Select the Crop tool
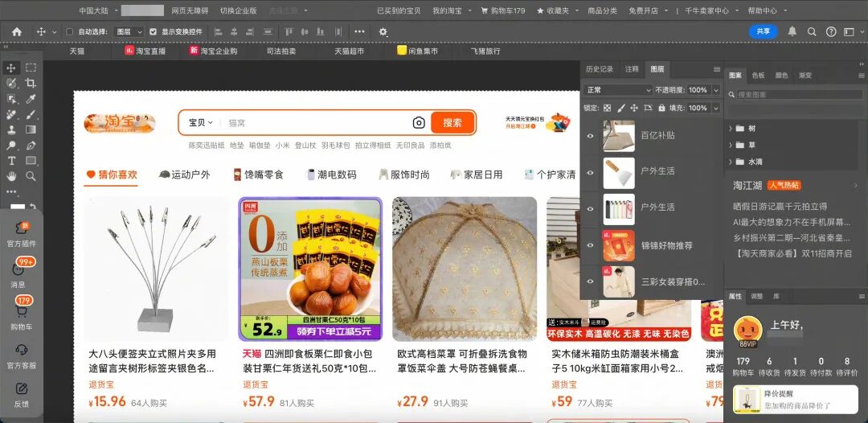The height and width of the screenshot is (423, 868). [x=31, y=84]
